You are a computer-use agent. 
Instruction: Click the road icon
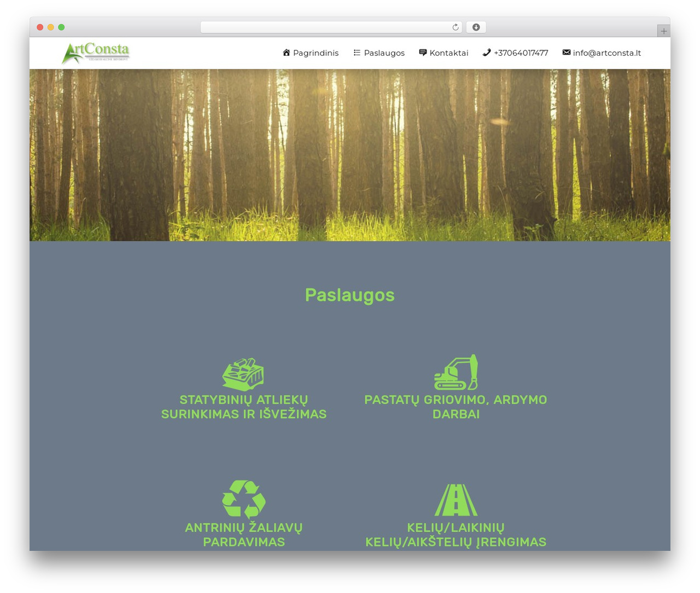pyautogui.click(x=456, y=500)
